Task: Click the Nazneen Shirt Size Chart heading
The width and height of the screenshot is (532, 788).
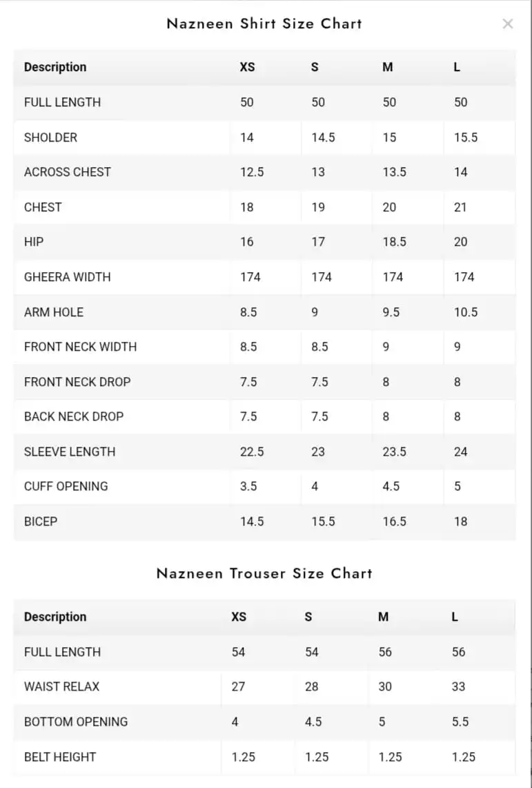Action: click(x=264, y=23)
